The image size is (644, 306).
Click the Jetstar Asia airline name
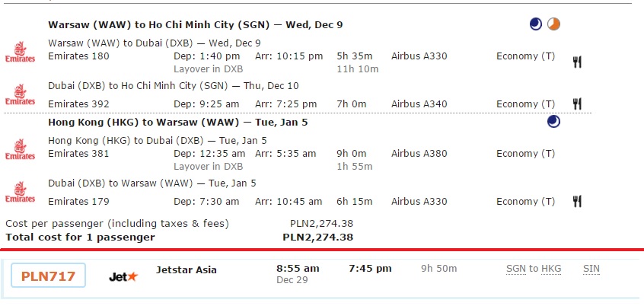[186, 270]
